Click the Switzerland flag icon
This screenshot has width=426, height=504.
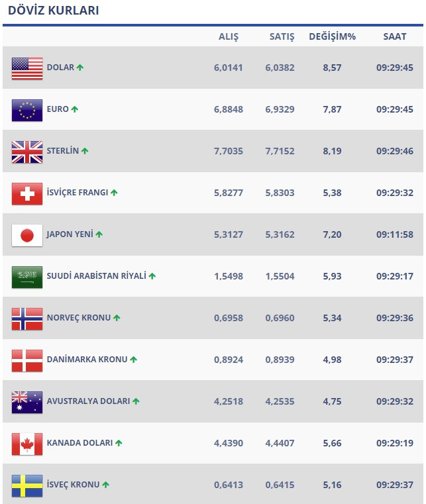pyautogui.click(x=27, y=193)
